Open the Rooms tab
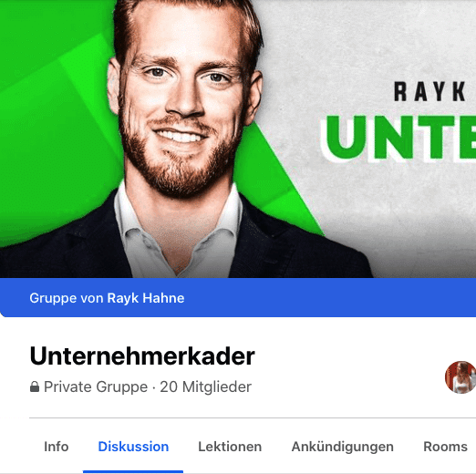This screenshot has height=474, width=476. [x=445, y=447]
